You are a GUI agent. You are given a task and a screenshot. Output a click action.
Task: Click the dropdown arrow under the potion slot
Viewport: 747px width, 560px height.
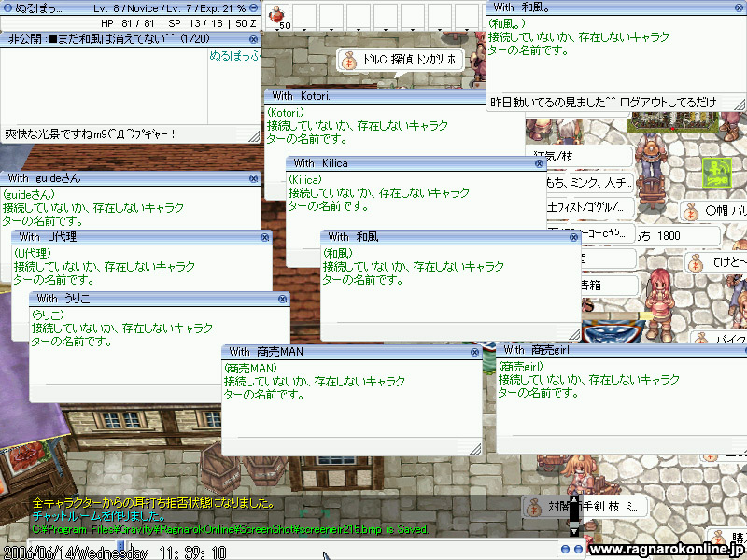click(277, 30)
